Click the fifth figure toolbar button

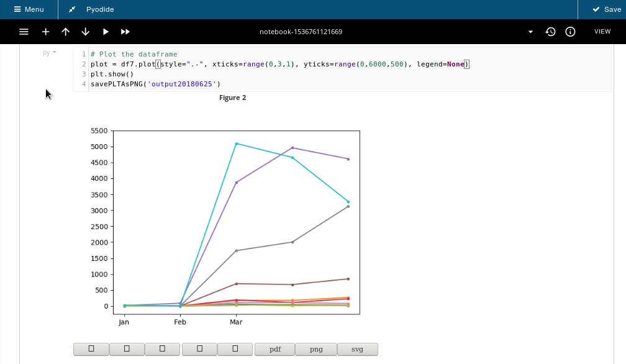point(235,349)
